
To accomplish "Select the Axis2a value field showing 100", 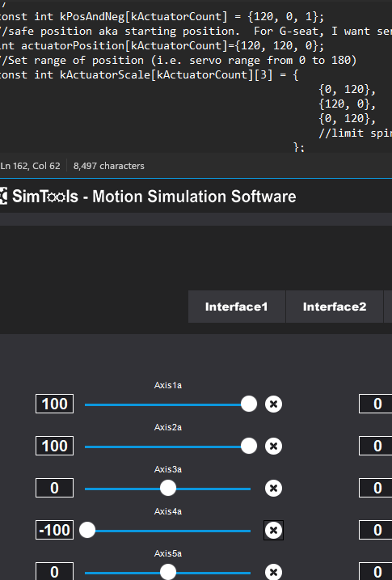I will [55, 446].
